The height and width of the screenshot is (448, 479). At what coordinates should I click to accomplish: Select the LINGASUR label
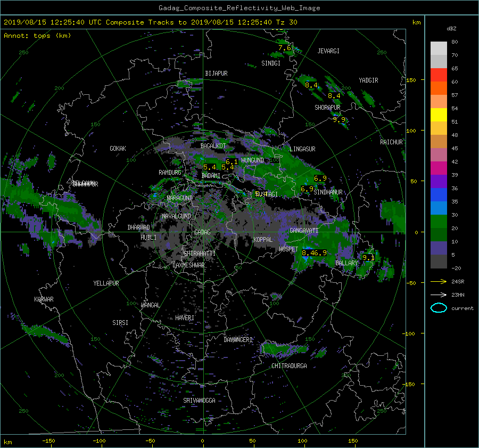(302, 149)
